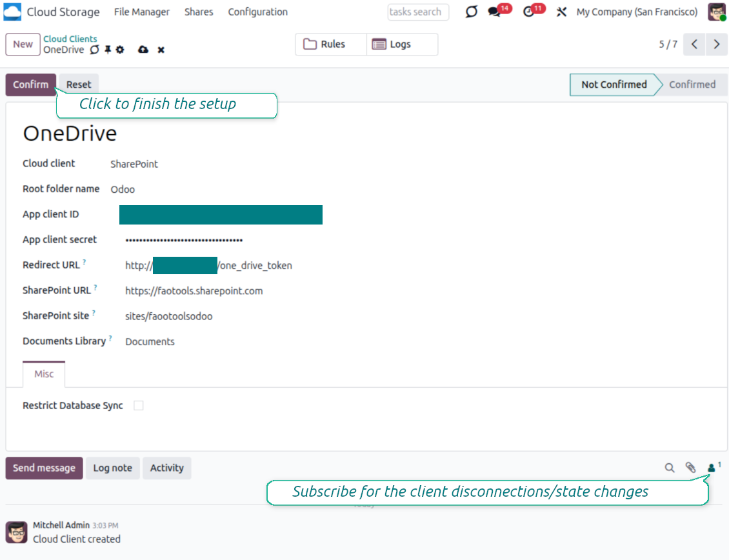Enable the Restrict Database Sync checkbox
The image size is (729, 560).
[x=139, y=406]
